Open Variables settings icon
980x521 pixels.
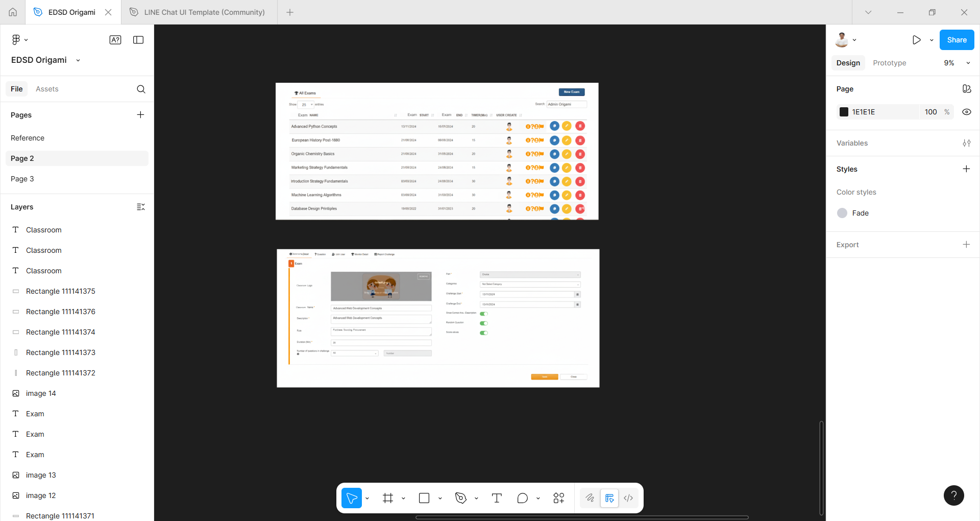(x=966, y=143)
